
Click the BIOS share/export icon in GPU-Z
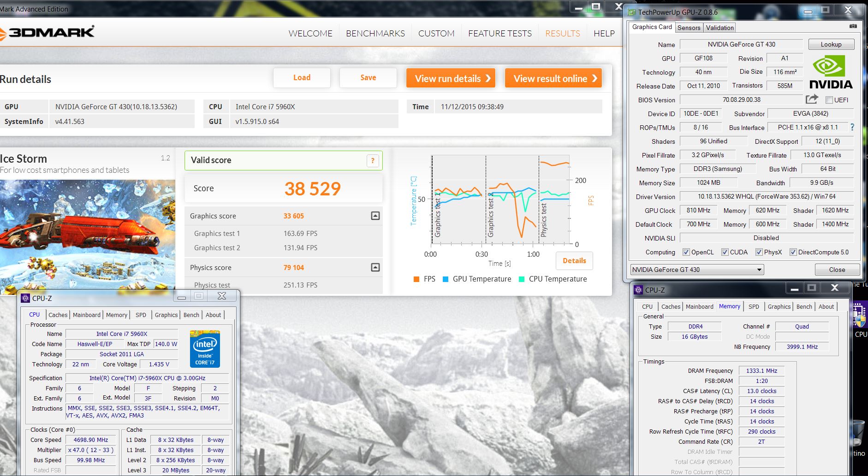point(812,99)
